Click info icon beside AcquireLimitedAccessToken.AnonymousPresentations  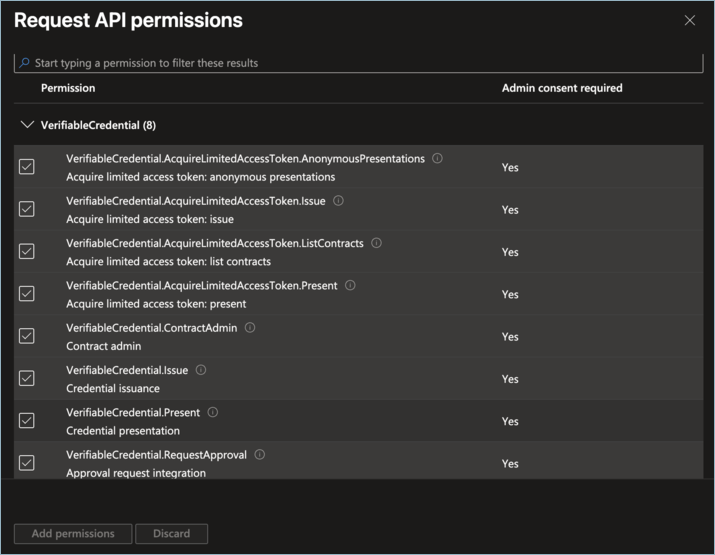pos(438,159)
